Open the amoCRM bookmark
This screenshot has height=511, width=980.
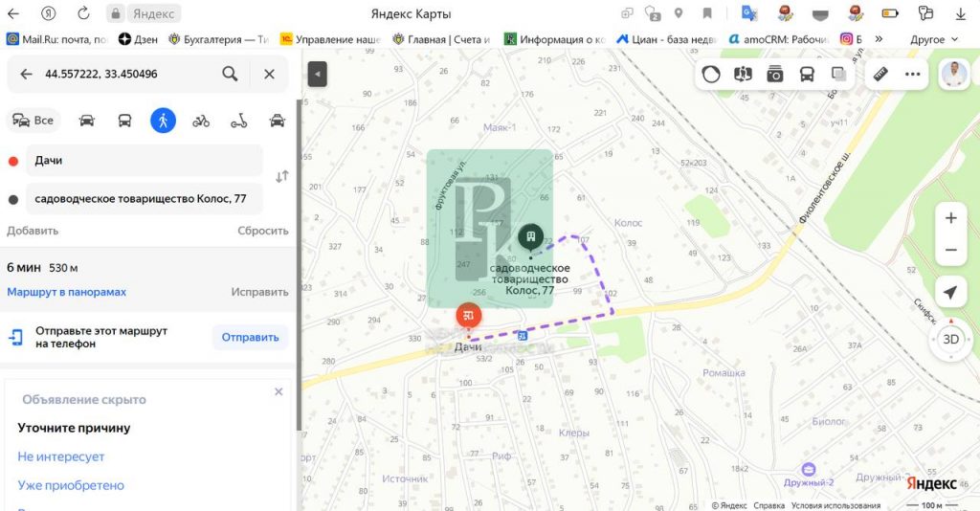pyautogui.click(x=778, y=39)
